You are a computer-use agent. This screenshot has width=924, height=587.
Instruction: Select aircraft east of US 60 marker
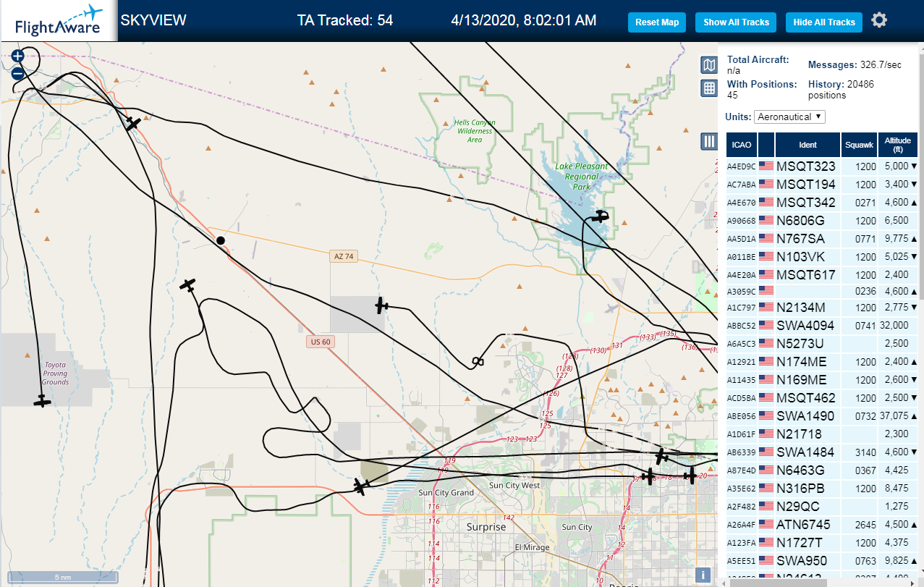(x=381, y=306)
